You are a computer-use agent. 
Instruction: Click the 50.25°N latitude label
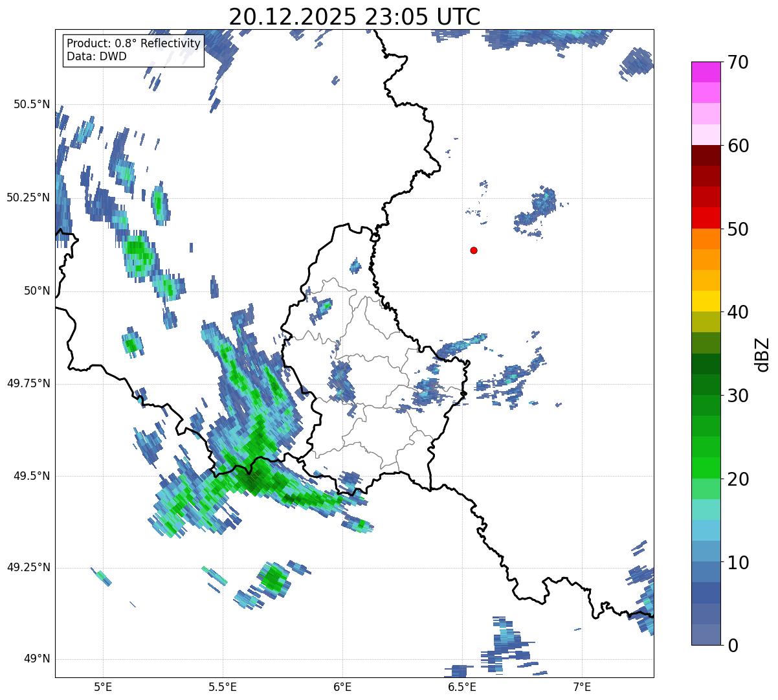click(28, 198)
